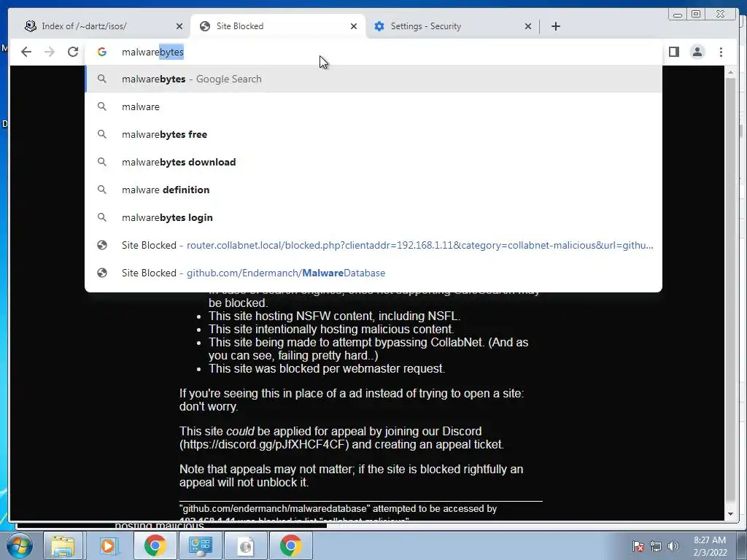Screen dimensions: 747x560
Task: Pick the 'malwarebytes free' suggestion
Action: tap(373, 134)
